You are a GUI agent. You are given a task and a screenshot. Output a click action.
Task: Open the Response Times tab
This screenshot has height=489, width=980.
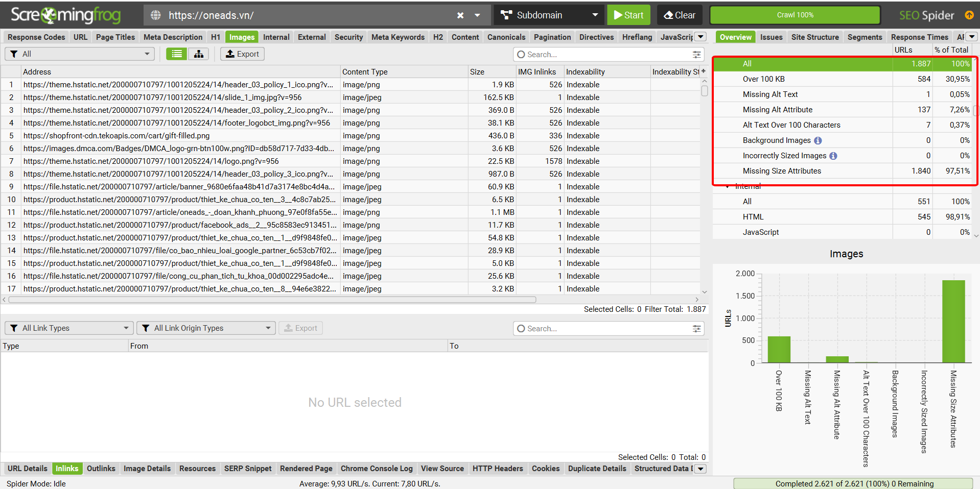[x=919, y=37]
